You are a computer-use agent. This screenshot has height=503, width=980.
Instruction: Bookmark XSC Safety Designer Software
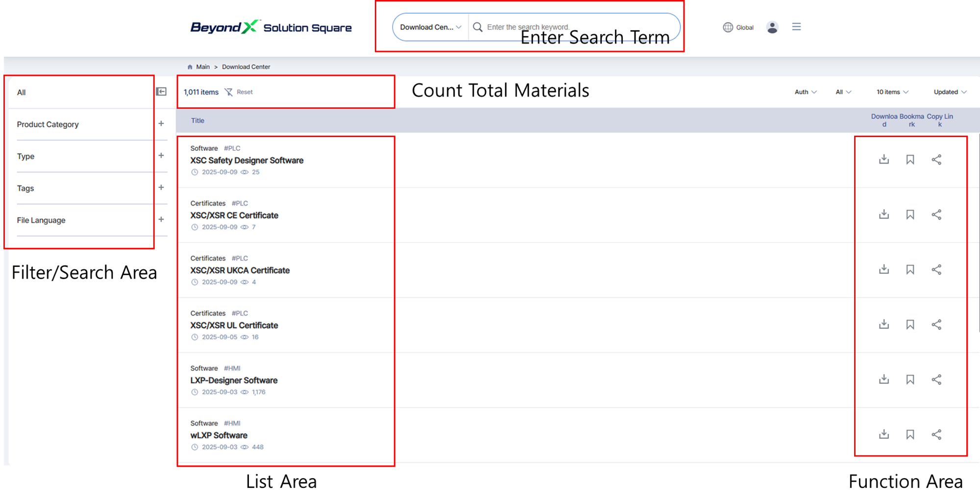pos(910,160)
